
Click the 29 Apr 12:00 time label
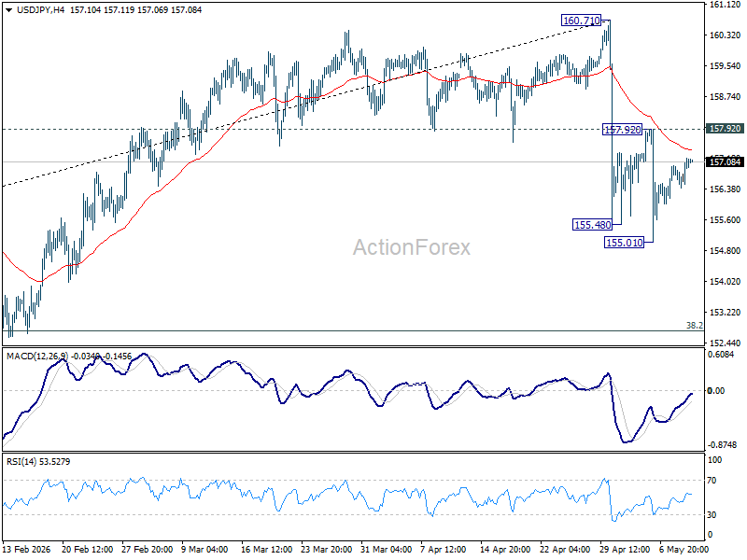(x=625, y=550)
